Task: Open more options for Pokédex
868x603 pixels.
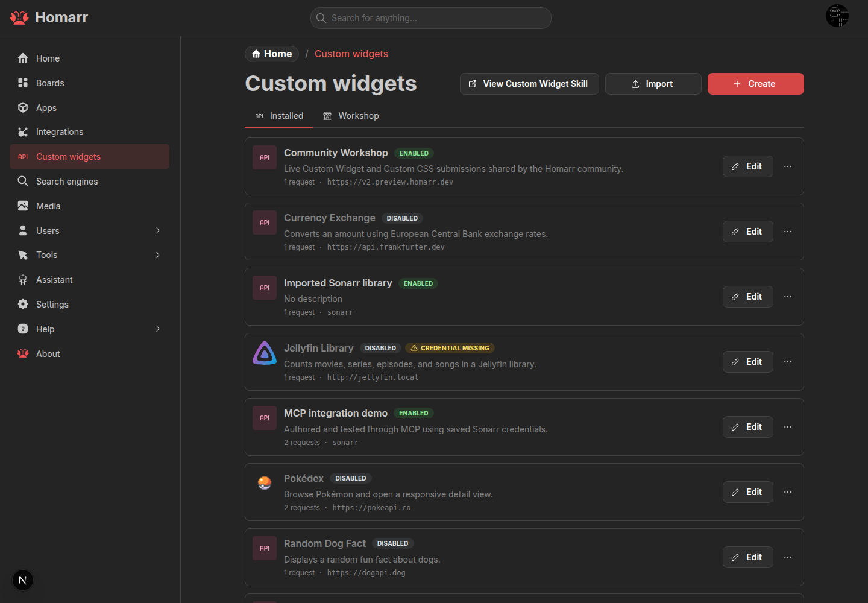Action: point(788,492)
